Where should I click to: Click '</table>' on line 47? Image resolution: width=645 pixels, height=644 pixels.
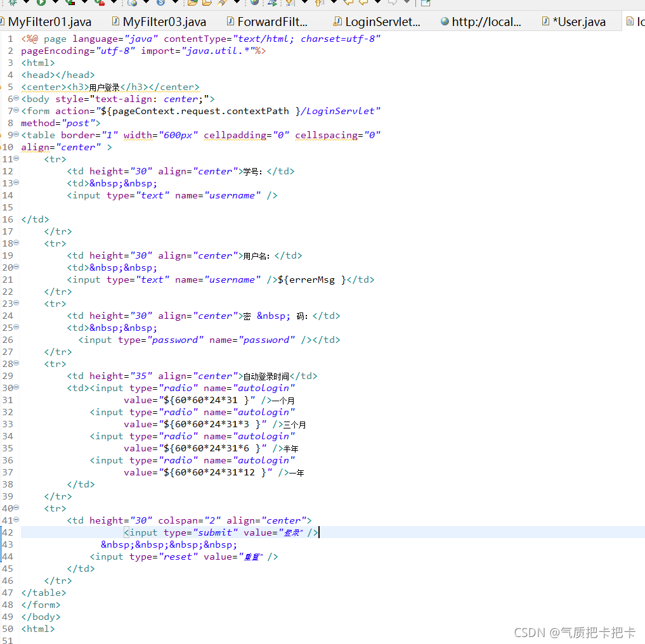pos(44,593)
